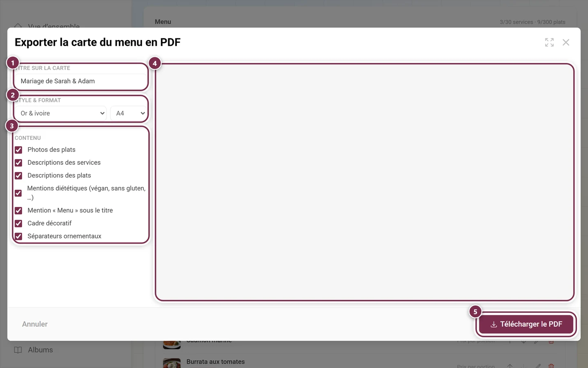Viewport: 588px width, 368px height.
Task: Uncheck Mention « Menu » sous le titre
Action: (x=18, y=211)
